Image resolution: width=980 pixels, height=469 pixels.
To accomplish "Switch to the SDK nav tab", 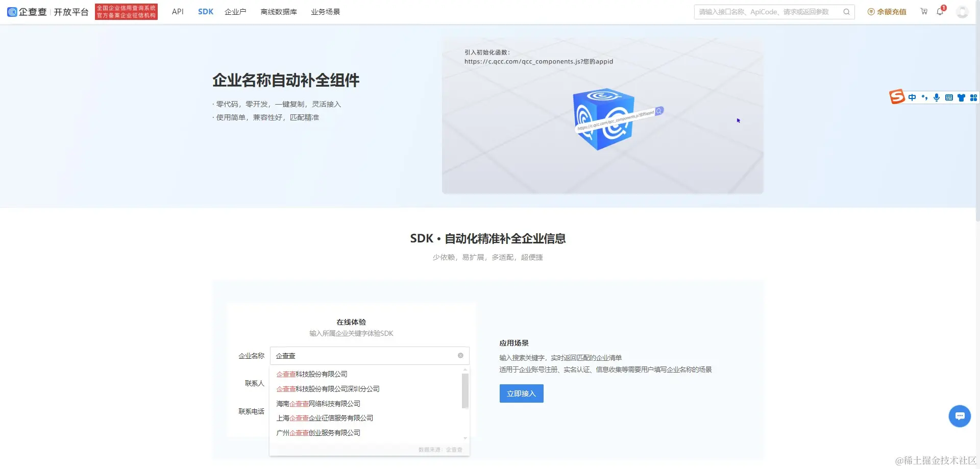I will (x=206, y=12).
